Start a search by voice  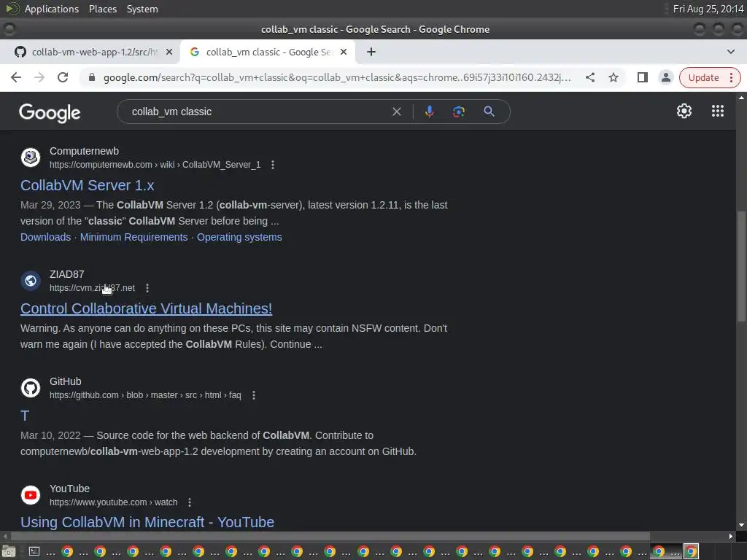(429, 112)
